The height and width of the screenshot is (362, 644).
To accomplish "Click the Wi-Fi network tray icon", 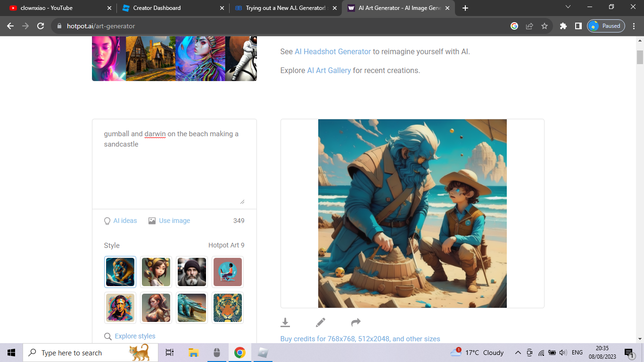I will click(x=541, y=353).
